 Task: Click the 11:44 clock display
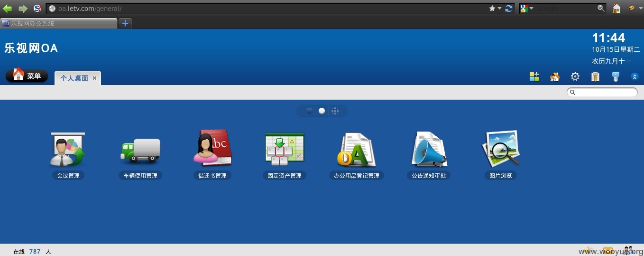(x=608, y=38)
